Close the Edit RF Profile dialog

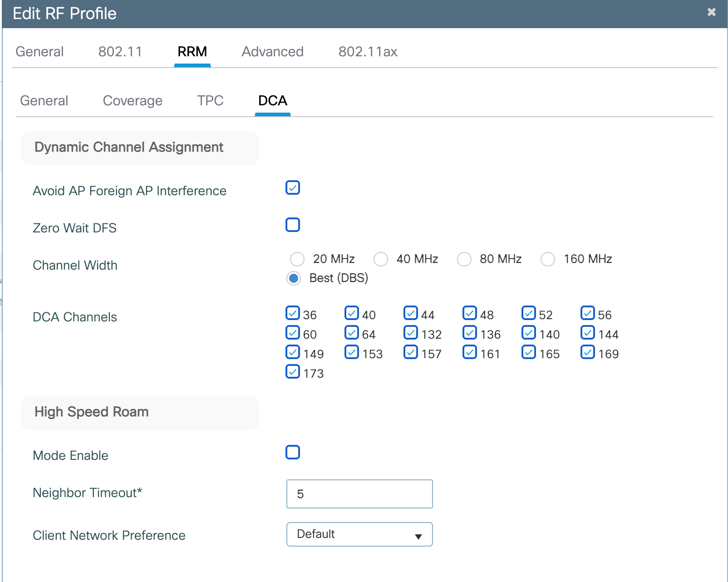(711, 12)
